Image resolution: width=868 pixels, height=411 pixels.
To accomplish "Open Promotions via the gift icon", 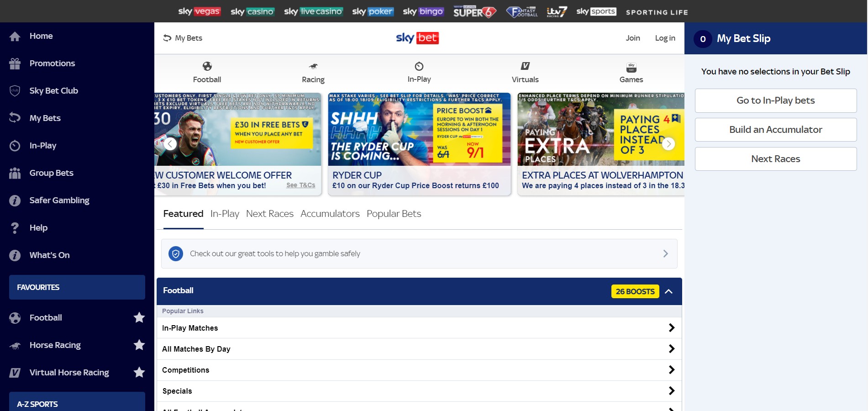I will point(15,64).
